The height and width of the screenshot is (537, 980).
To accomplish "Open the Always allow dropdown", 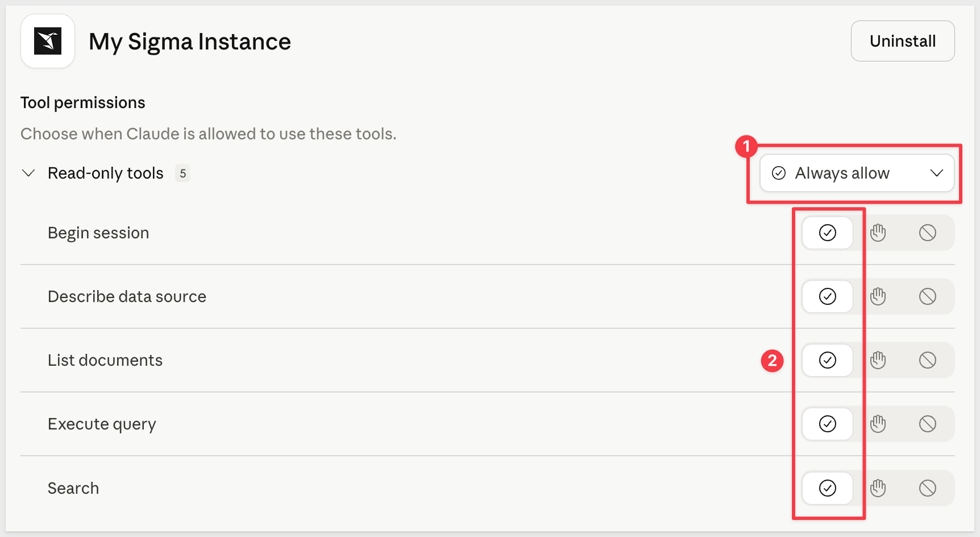I will [857, 173].
